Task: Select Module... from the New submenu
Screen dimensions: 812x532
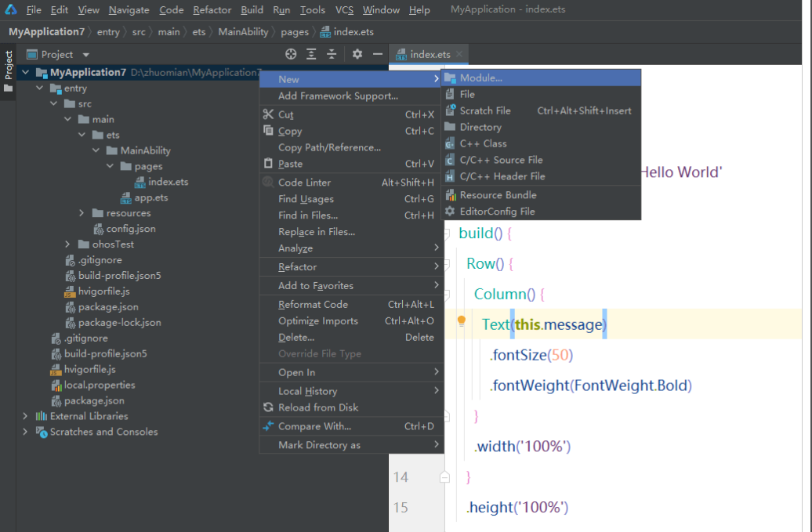Action: [480, 78]
